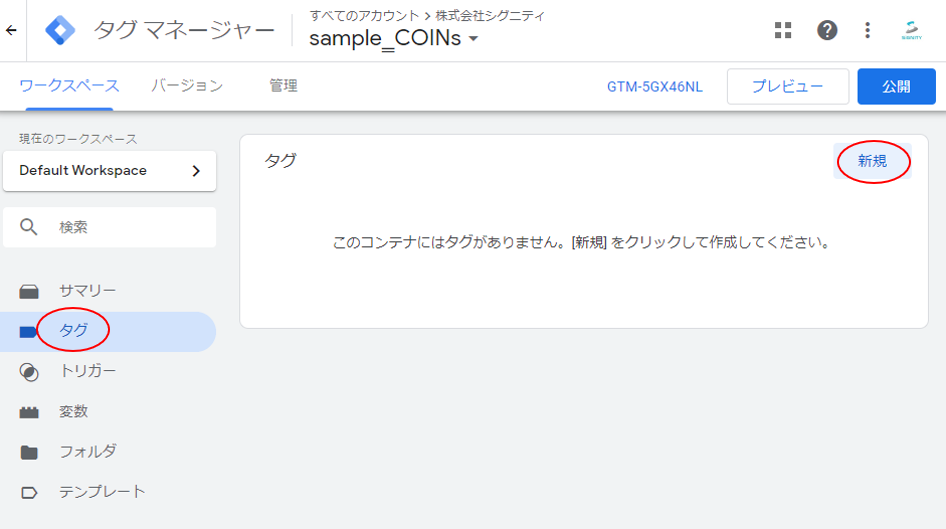The height and width of the screenshot is (529, 946).
Task: Open the Default Workspace chevron selector
Action: click(196, 171)
